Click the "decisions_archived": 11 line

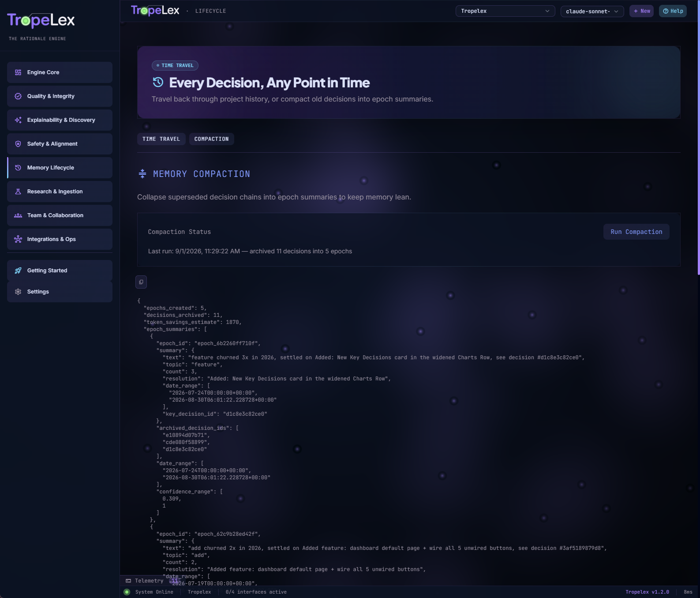(183, 315)
